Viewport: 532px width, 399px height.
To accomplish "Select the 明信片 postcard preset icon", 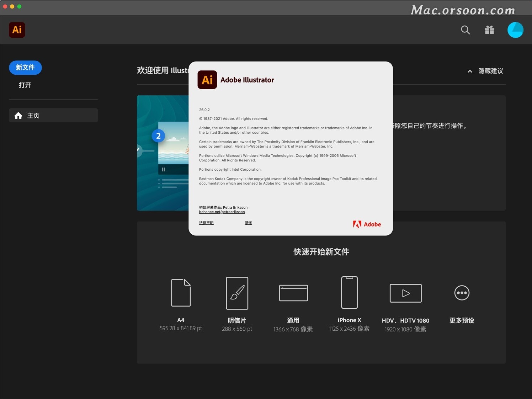I will click(237, 292).
